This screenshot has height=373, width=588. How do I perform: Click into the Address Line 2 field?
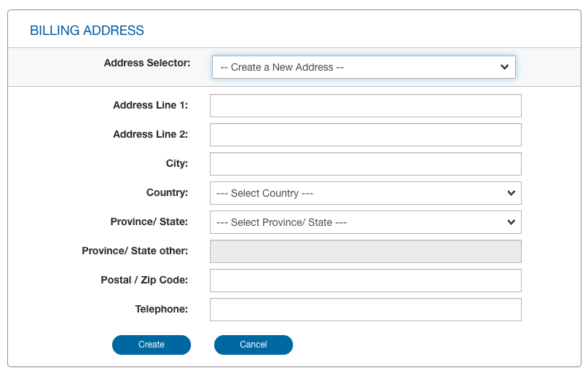[365, 135]
